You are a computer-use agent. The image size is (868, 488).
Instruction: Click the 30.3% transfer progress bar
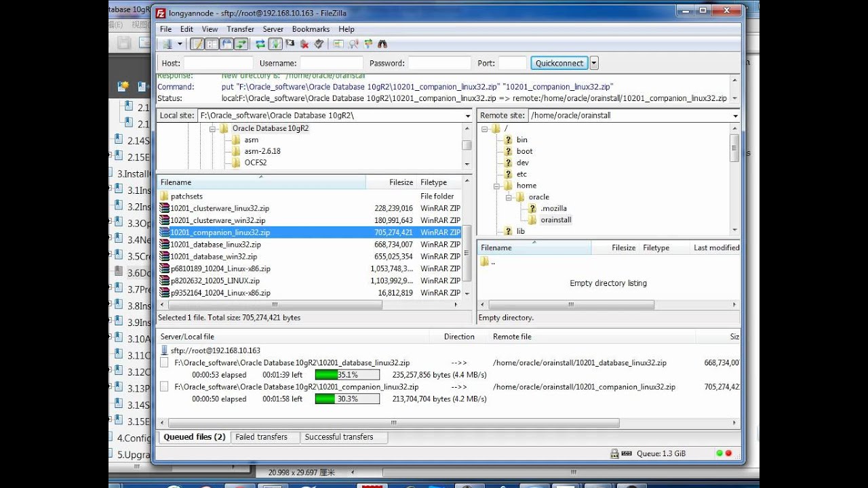(x=347, y=399)
